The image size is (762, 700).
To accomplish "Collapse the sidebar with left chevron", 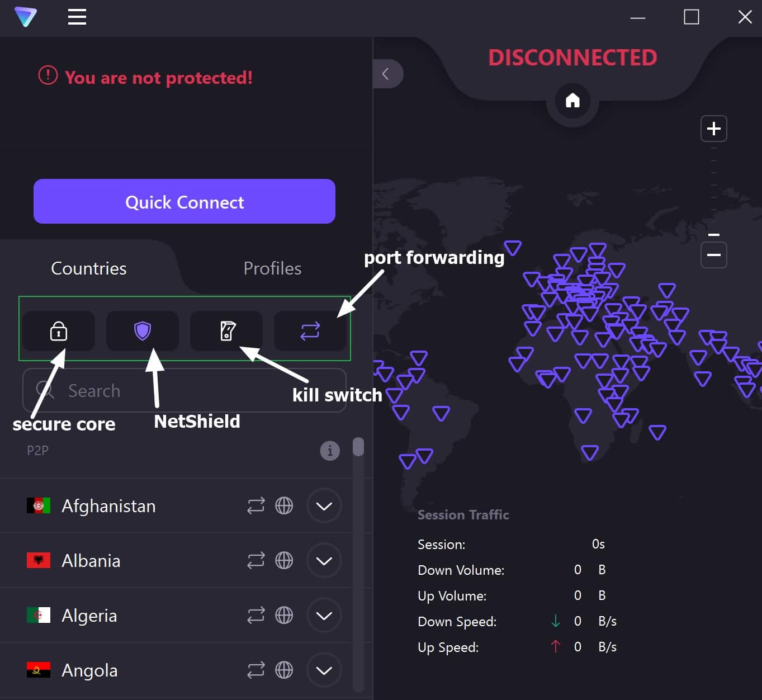I will pyautogui.click(x=386, y=74).
